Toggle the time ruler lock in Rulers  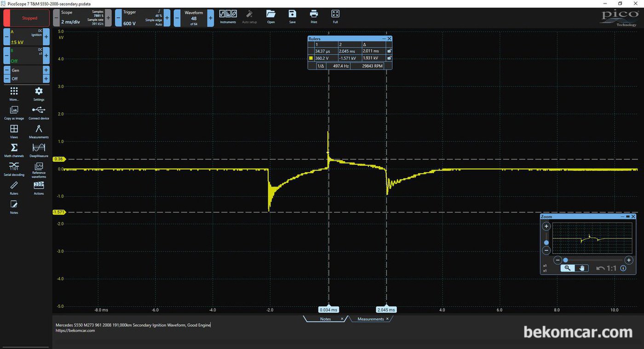389,51
